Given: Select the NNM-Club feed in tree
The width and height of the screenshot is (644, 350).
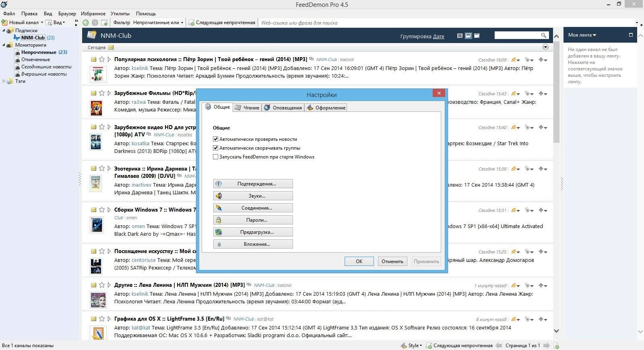Looking at the screenshot, I should click(33, 37).
